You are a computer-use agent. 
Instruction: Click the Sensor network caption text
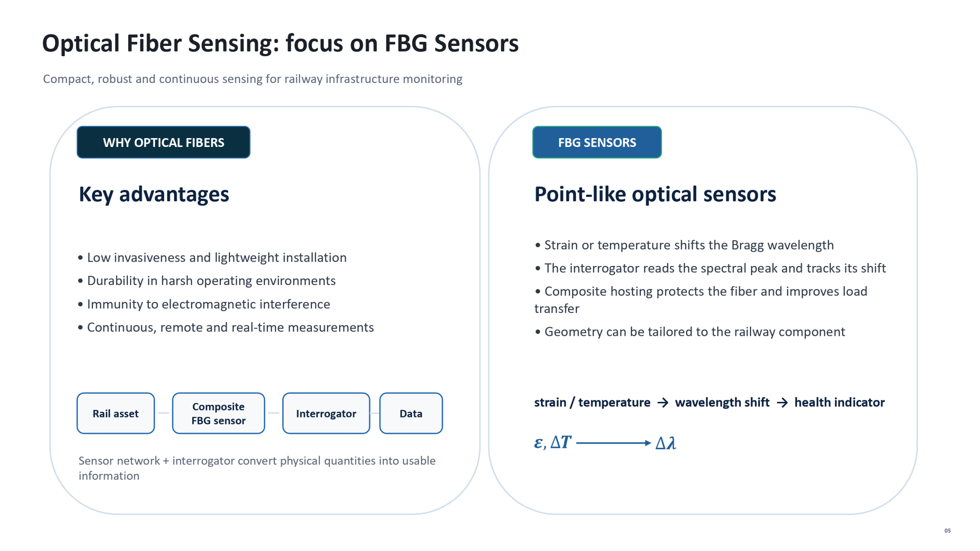(x=257, y=468)
